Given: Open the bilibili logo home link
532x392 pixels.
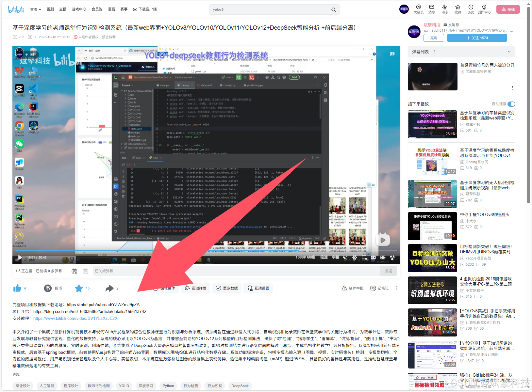Looking at the screenshot, I should pyautogui.click(x=16, y=9).
